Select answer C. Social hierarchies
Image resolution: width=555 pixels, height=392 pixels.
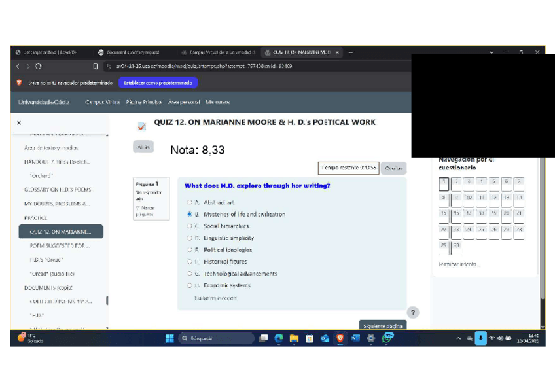(x=190, y=226)
